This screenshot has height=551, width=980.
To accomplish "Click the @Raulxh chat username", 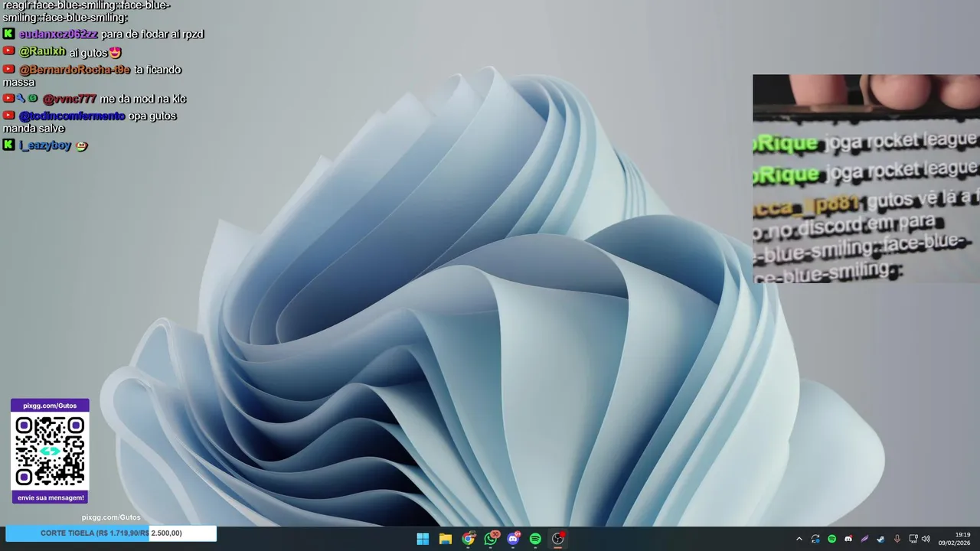I will pos(43,52).
